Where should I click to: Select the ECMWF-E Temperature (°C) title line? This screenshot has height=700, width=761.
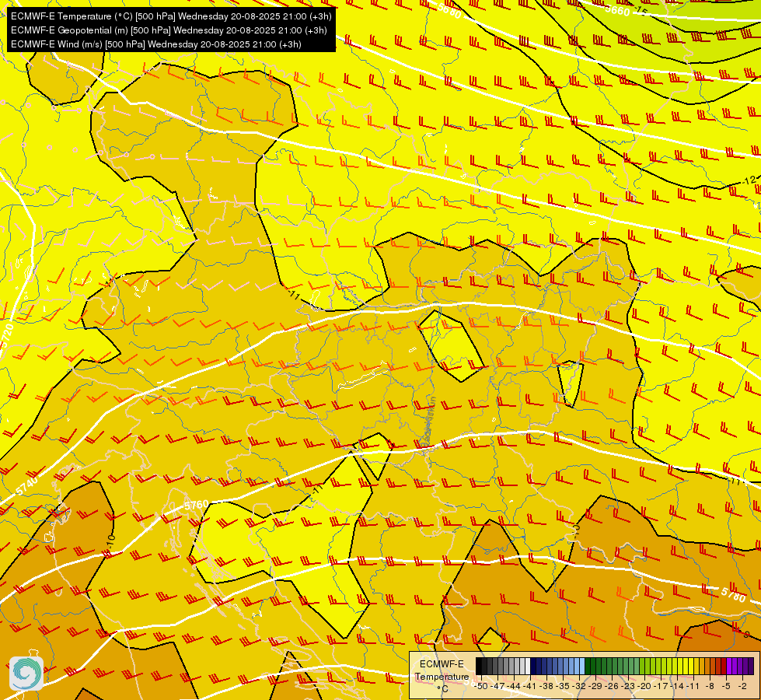[171, 16]
